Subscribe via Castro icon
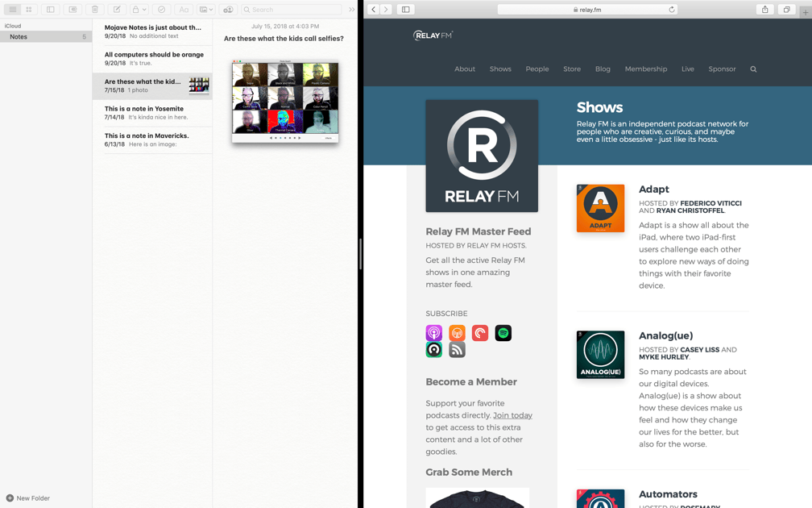812x508 pixels. pyautogui.click(x=434, y=350)
